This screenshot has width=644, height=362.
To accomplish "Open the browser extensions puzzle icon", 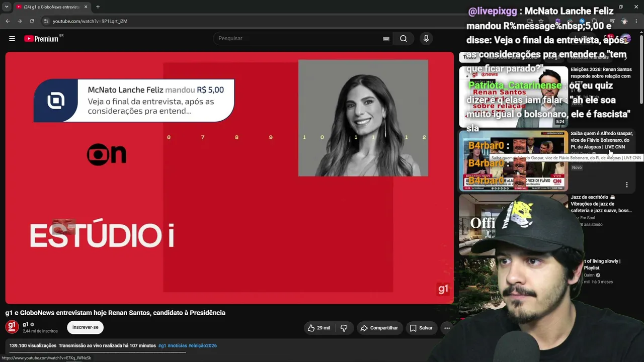I will (x=594, y=21).
